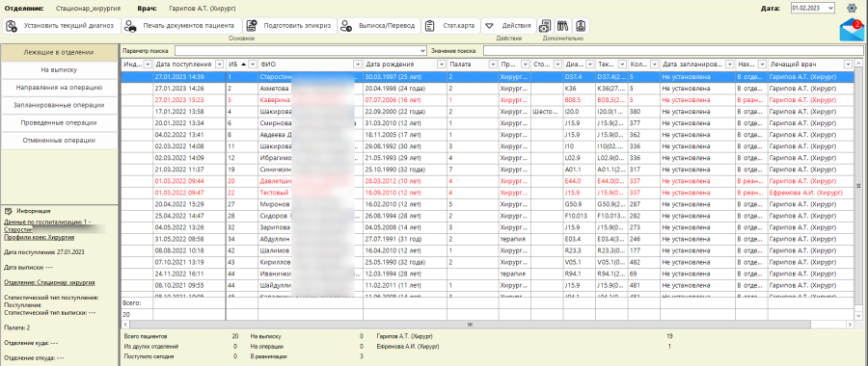Click the binders archive icon in Дополнительно

click(563, 25)
